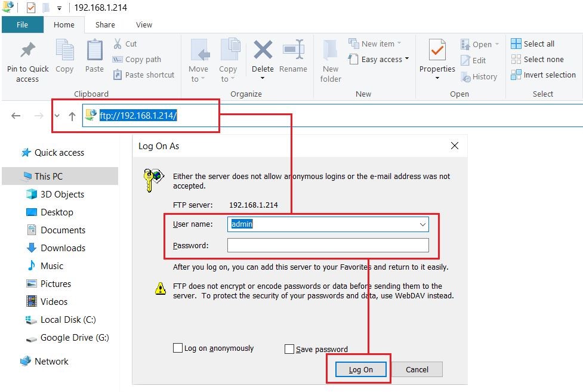Click Properties icon in title bar quick access
This screenshot has width=583, height=392.
[x=31, y=7]
